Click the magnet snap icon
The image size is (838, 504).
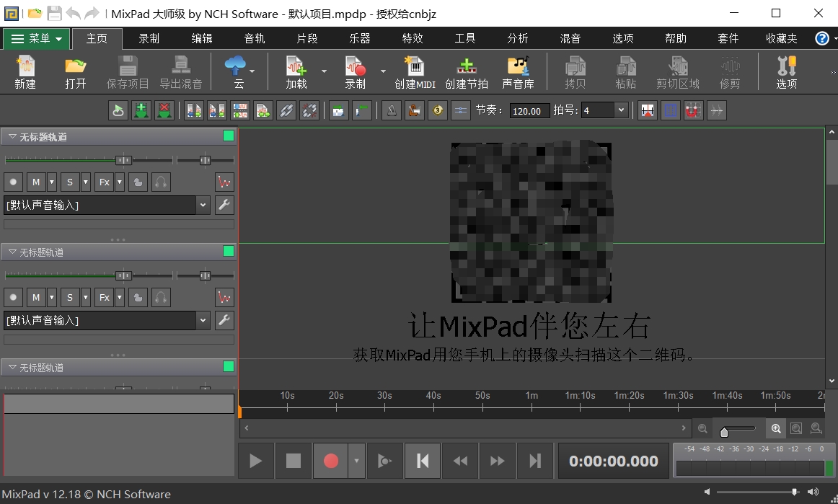pyautogui.click(x=693, y=110)
